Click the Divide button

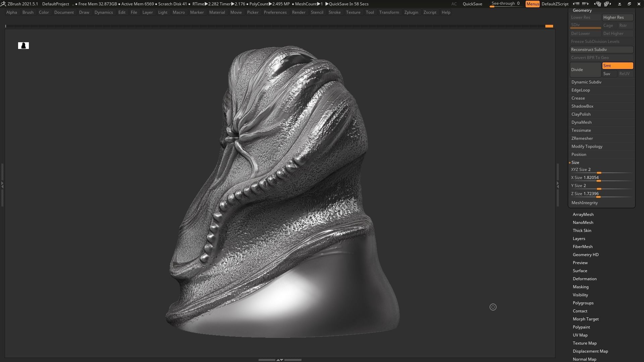(585, 70)
